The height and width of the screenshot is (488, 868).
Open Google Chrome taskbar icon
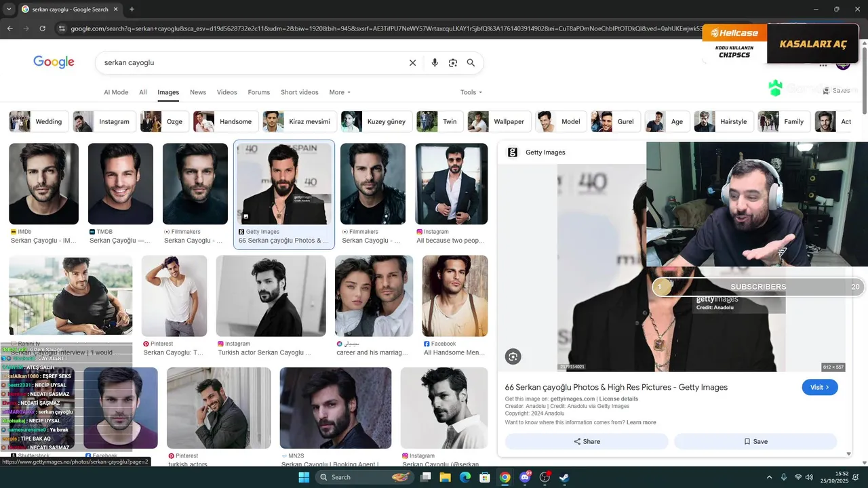pos(505,477)
